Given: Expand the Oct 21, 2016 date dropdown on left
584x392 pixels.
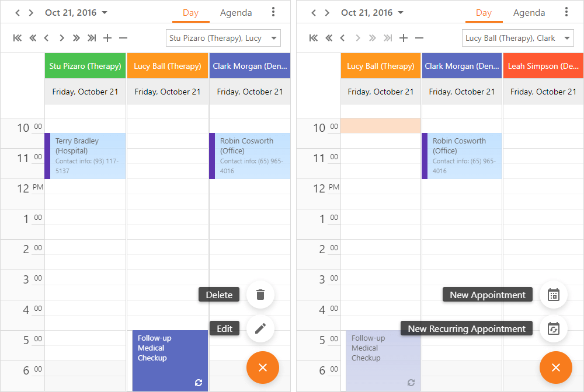Looking at the screenshot, I should [x=105, y=12].
